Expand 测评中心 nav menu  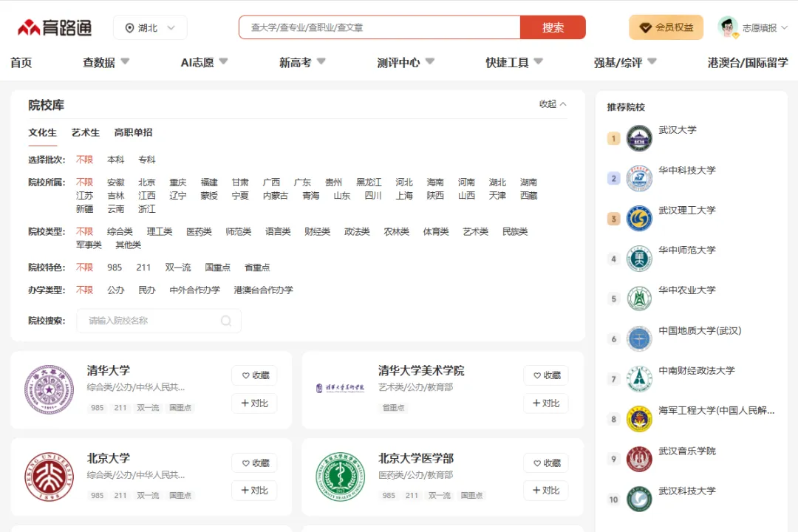point(406,63)
